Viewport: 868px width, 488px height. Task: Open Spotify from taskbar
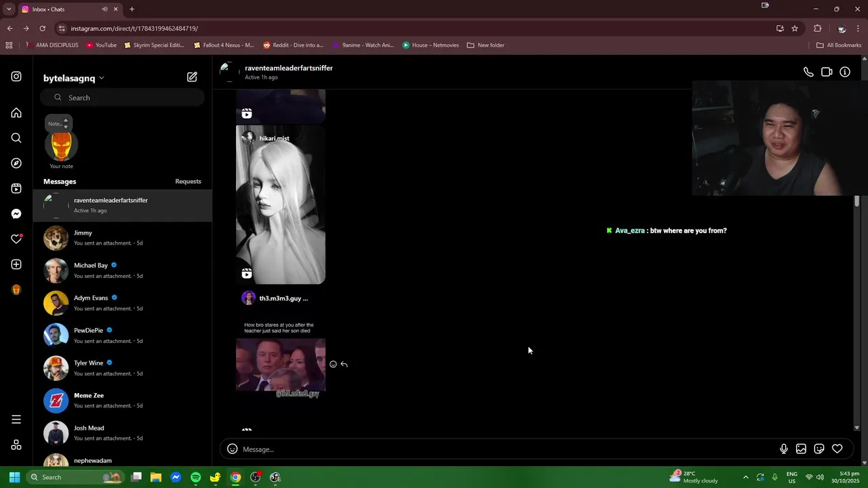(195, 477)
